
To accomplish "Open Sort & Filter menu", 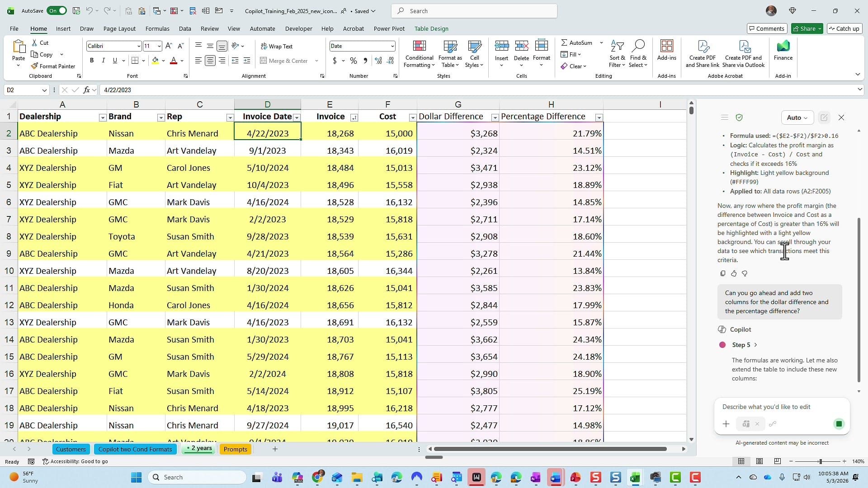I will [617, 54].
